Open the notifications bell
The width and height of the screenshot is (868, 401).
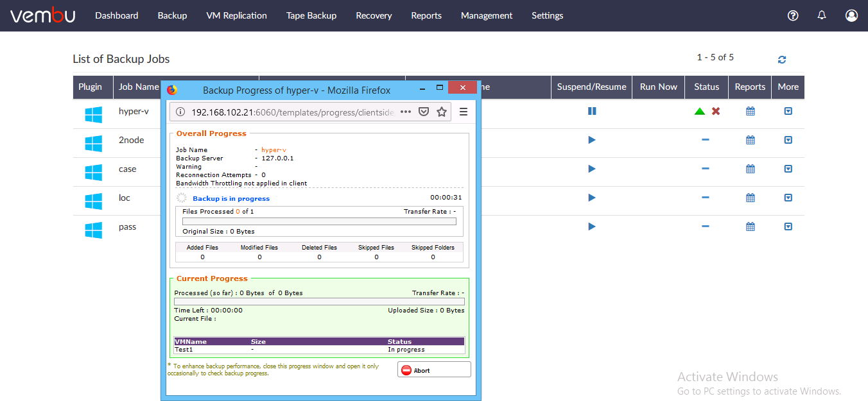point(822,15)
